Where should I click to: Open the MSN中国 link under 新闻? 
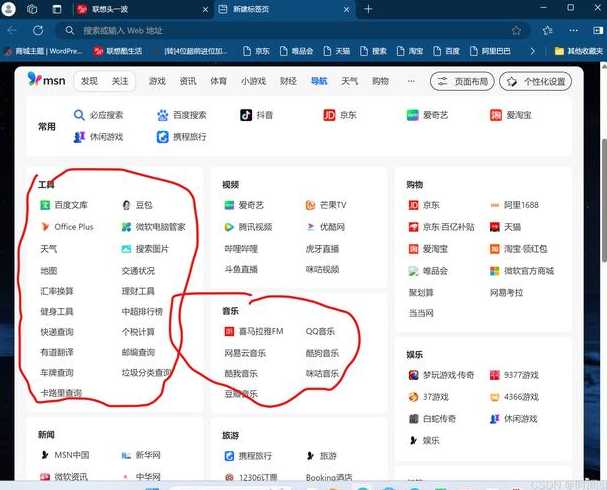coord(72,455)
